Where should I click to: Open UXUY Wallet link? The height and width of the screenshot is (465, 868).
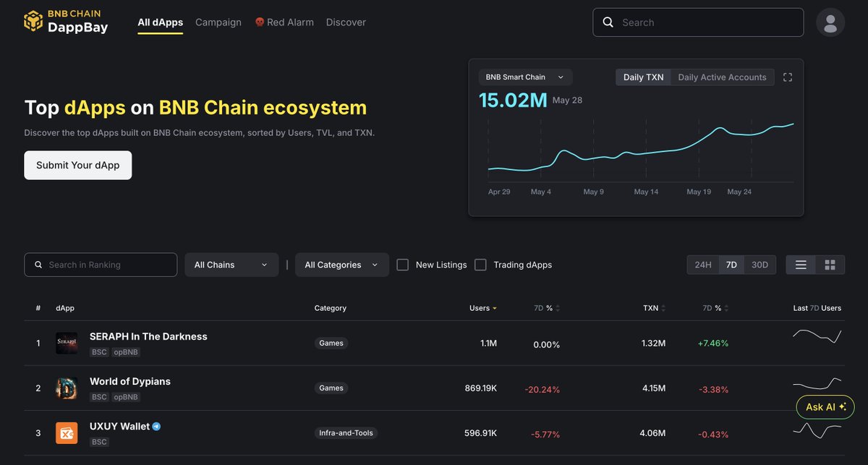coord(119,426)
